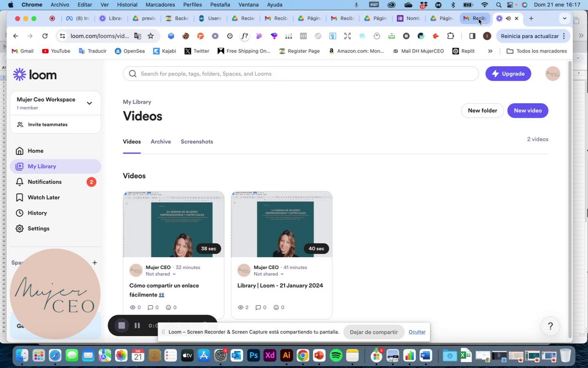Switch to the Screenshots tab
This screenshot has height=368, width=588.
(x=197, y=142)
